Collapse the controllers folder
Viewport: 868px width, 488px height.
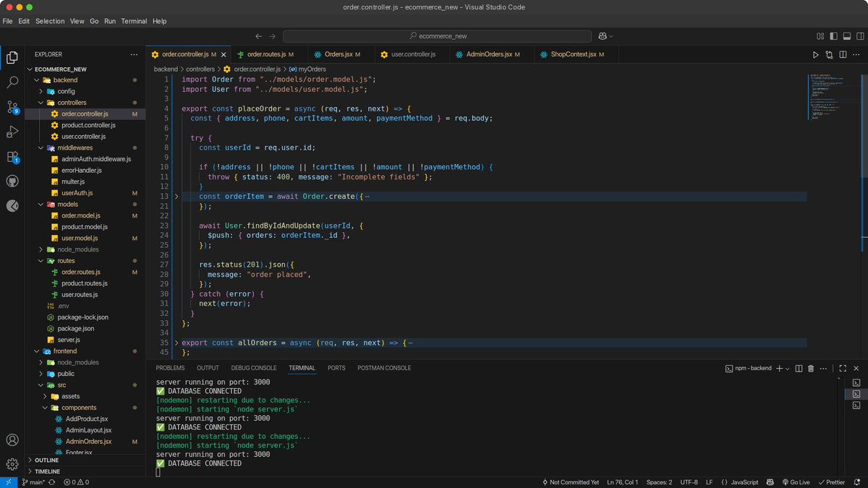[85, 103]
